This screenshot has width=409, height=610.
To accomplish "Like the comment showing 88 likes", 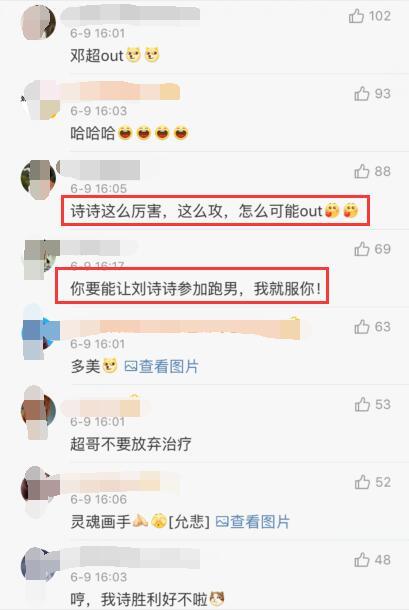I will (362, 171).
